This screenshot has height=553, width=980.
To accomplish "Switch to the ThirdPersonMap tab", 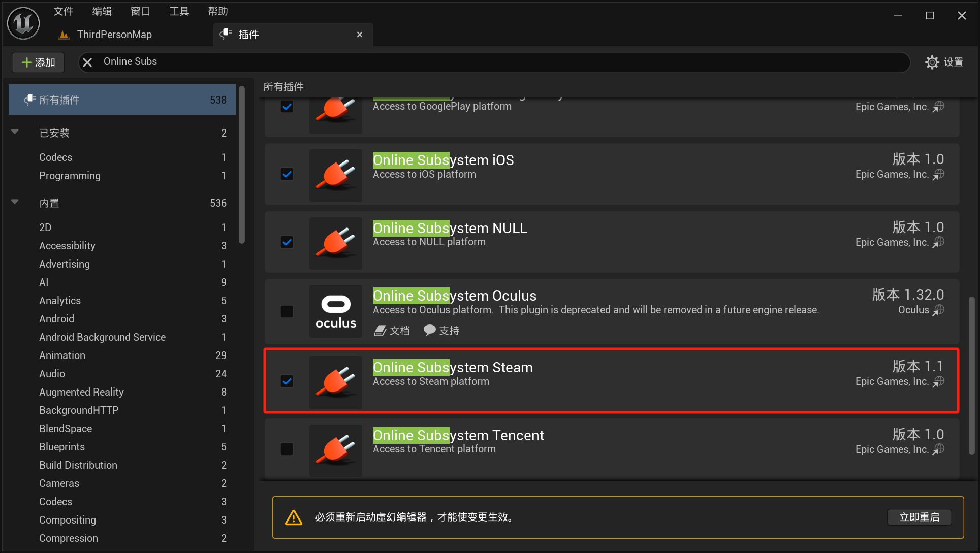I will (x=114, y=35).
